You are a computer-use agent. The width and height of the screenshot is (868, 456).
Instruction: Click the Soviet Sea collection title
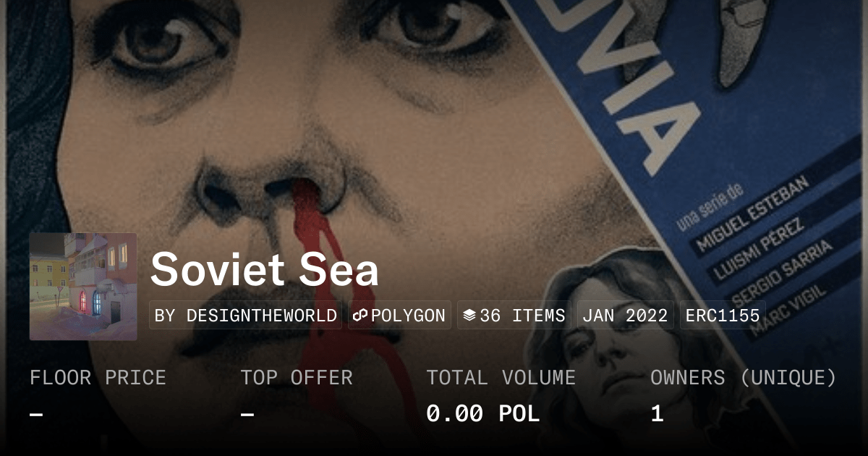(x=265, y=269)
